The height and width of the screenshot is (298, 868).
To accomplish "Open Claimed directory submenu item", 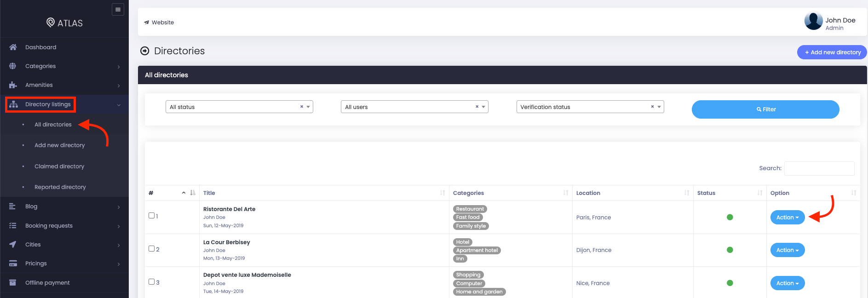I will click(59, 166).
